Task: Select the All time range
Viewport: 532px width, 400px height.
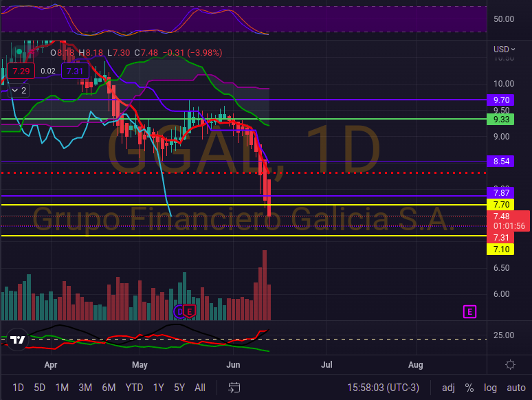Action: point(200,388)
